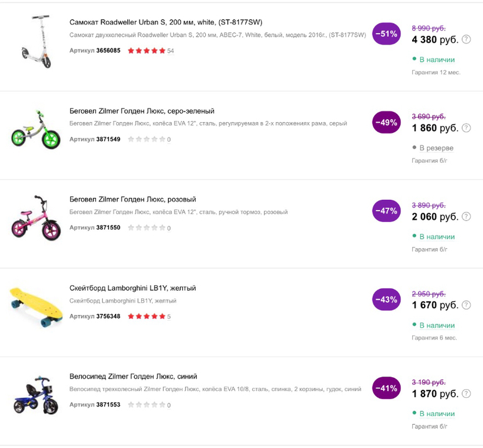The image size is (483, 448).
Task: Click the star rating of Lamborghini skateboard
Action: (x=147, y=316)
